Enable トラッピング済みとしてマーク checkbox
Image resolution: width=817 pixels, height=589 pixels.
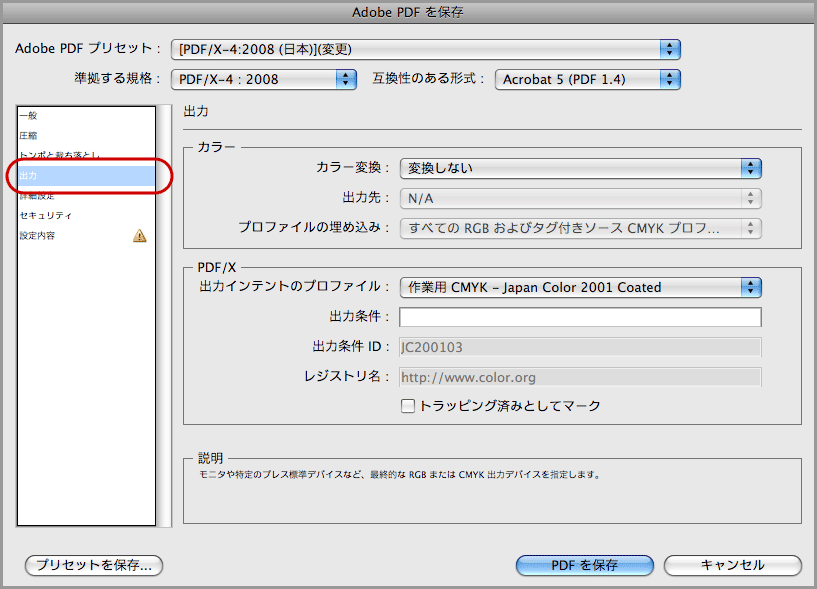click(407, 406)
